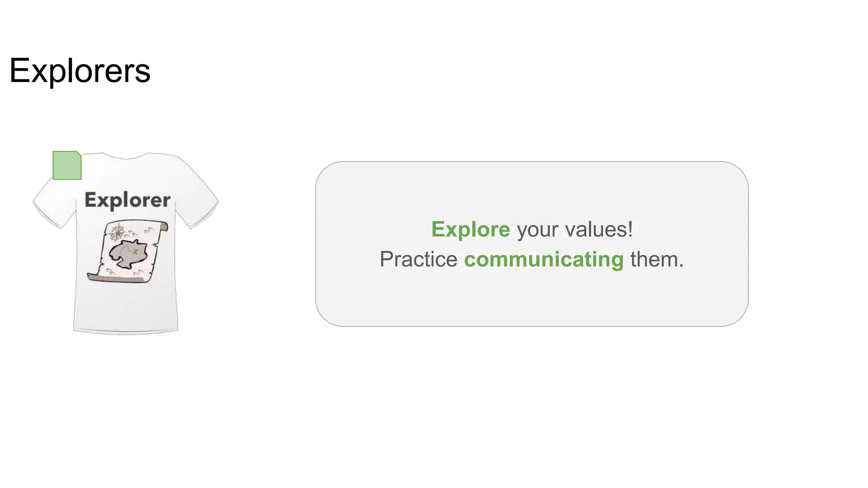Click the green bold word "Explore"
This screenshot has width=868, height=488.
470,230
